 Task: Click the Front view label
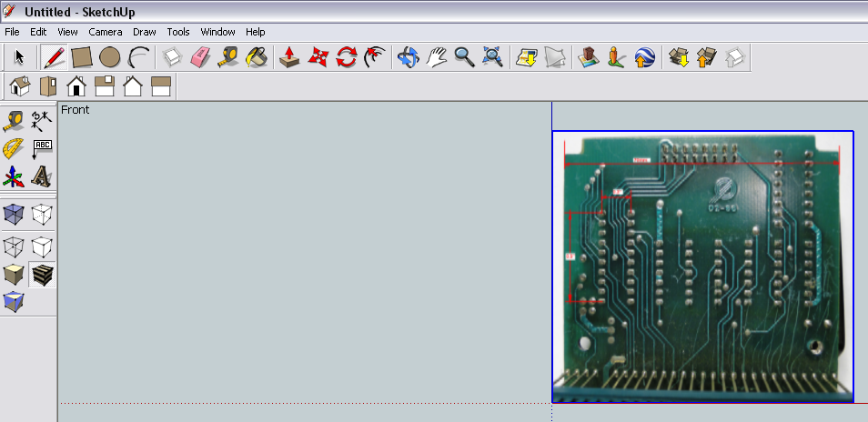75,110
